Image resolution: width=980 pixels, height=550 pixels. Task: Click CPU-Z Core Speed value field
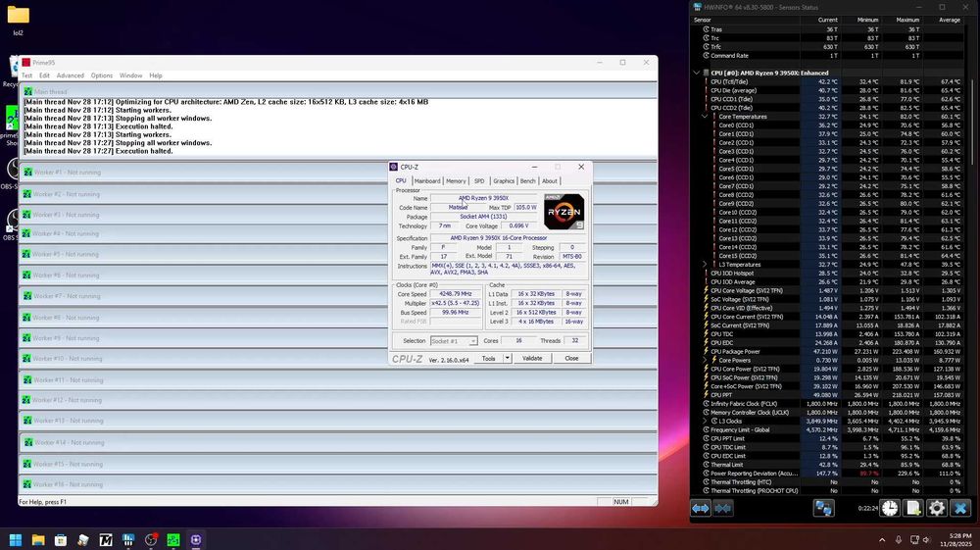click(x=455, y=294)
